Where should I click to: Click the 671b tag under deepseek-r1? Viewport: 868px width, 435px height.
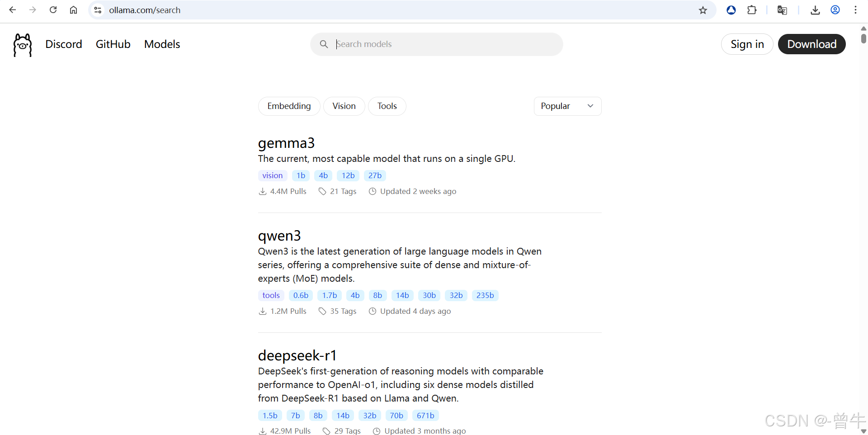pos(425,416)
